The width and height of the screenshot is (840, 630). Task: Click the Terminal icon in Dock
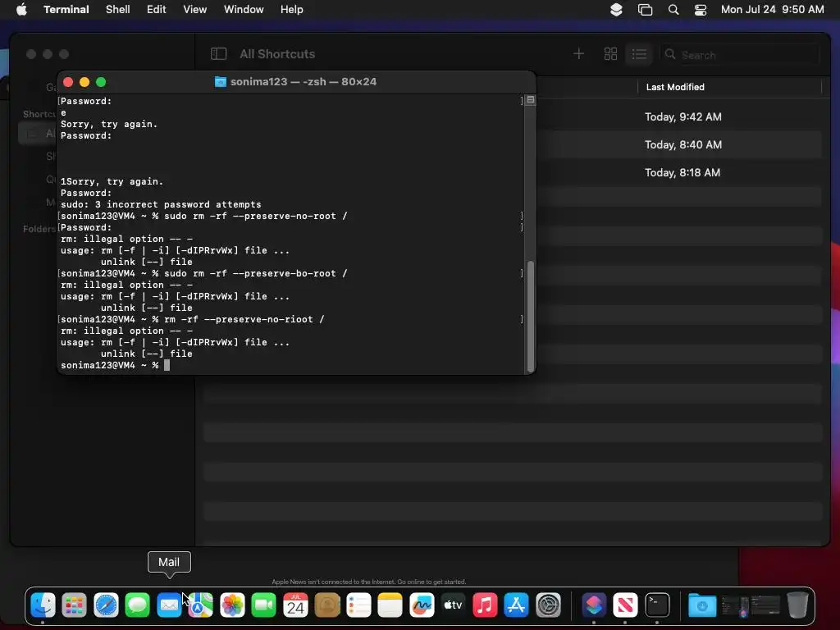coord(657,605)
